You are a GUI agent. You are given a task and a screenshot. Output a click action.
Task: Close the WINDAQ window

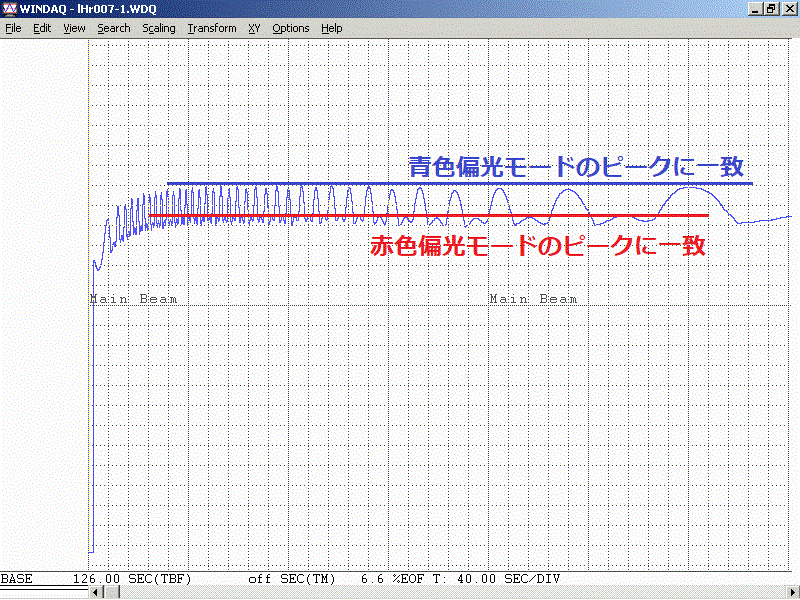[788, 9]
